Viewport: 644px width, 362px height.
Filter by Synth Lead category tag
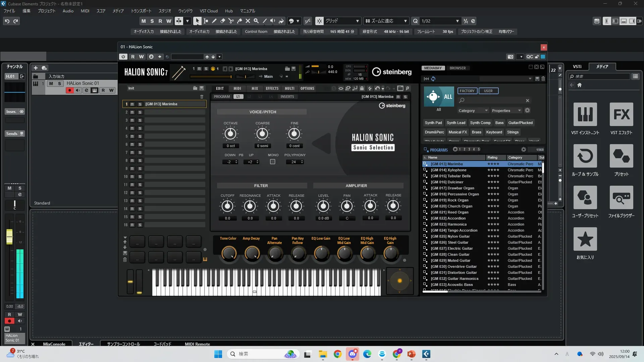click(x=456, y=123)
